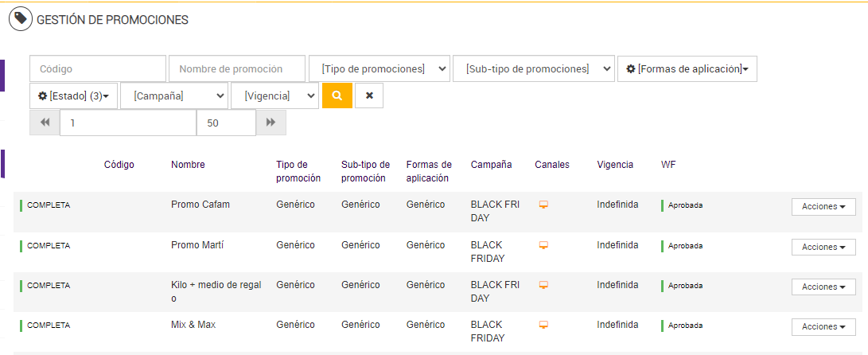Expand the Formas de aplicación filter
Viewport: 868px width, 355px height.
[x=687, y=68]
